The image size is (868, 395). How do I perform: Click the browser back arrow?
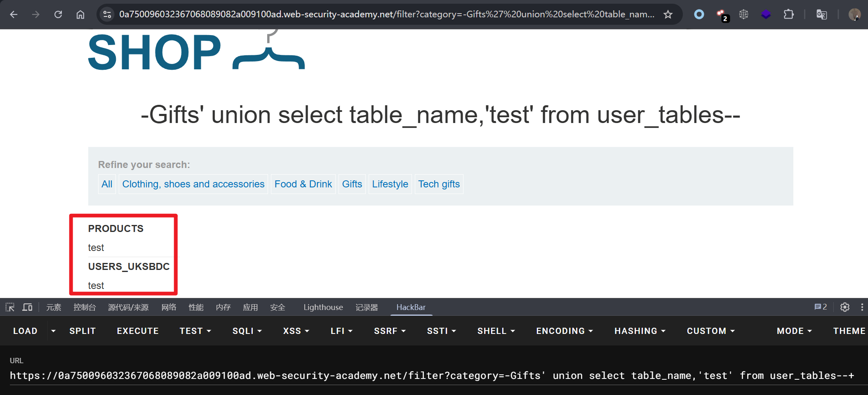tap(14, 14)
